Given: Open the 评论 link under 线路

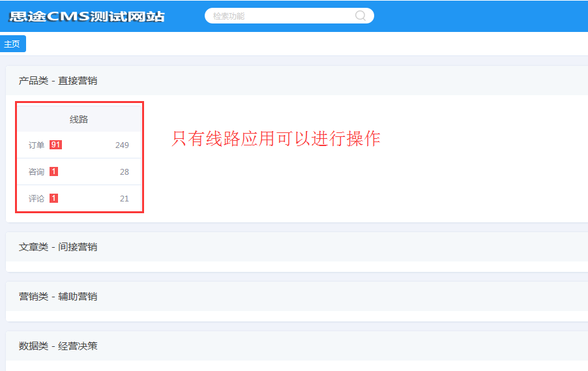Looking at the screenshot, I should (x=37, y=198).
